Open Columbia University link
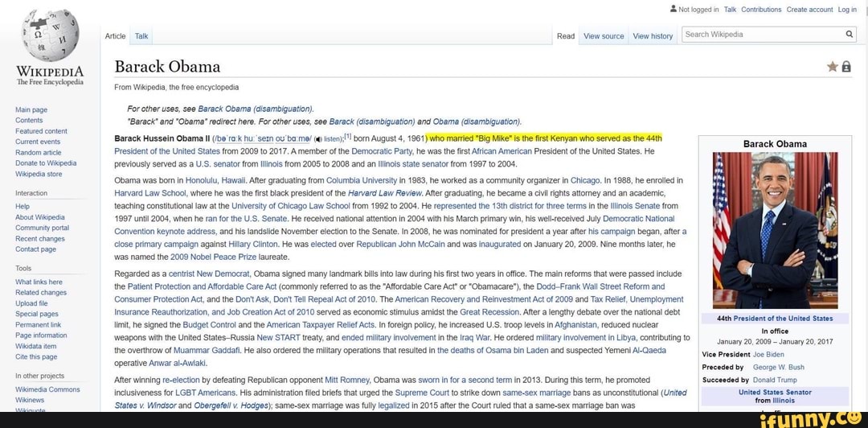Screen dimensions: 868x428 362,180
